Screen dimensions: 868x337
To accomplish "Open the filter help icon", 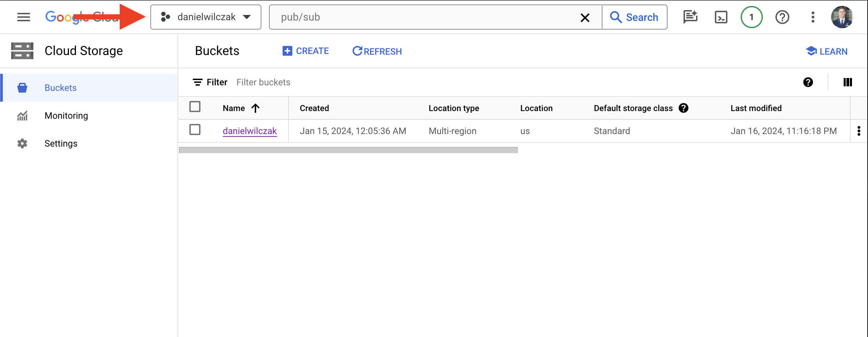I will pos(808,82).
